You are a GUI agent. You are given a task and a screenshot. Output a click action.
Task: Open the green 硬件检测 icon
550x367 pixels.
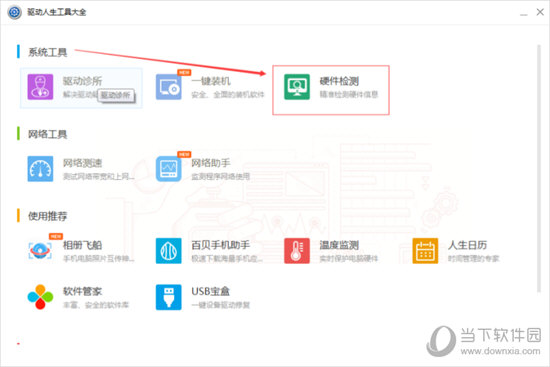297,87
